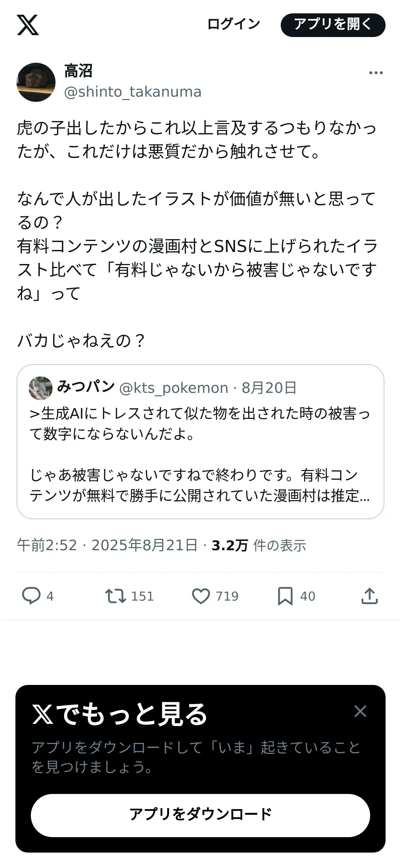Click the 151 reposts count
401x868 pixels.
(143, 596)
